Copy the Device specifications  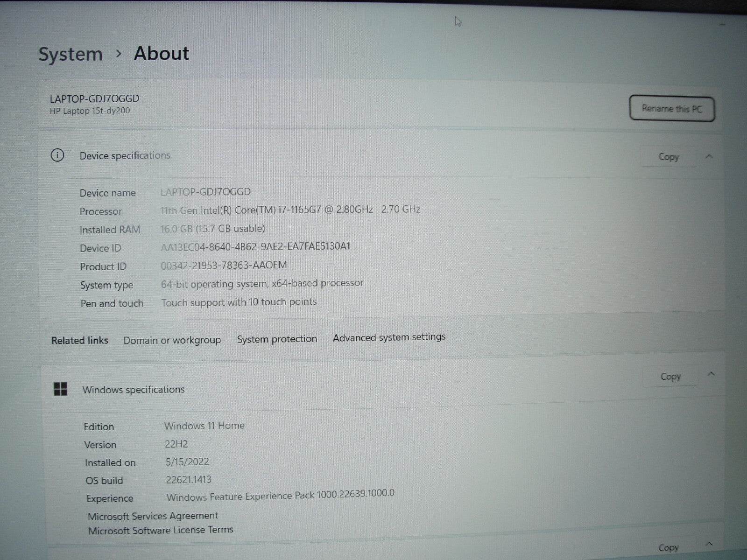668,157
